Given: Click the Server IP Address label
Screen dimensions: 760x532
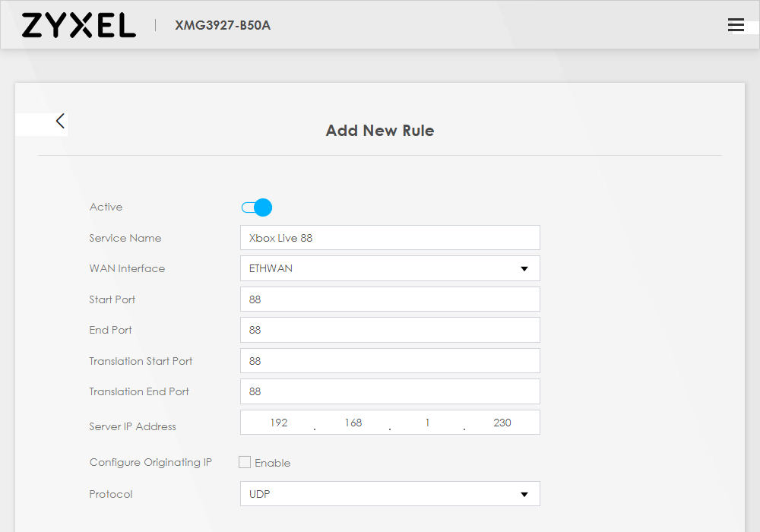Looking at the screenshot, I should pos(132,426).
